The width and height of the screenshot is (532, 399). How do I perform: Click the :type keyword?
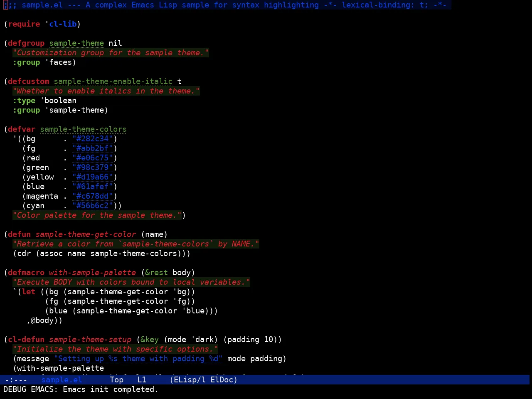(x=24, y=100)
